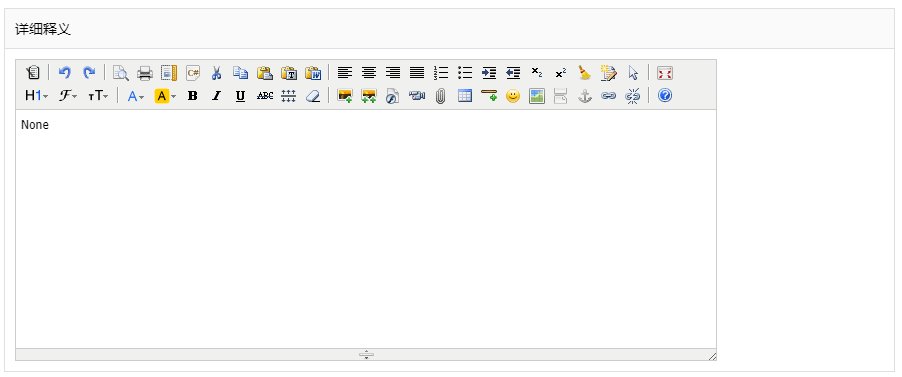Increase indent
The width and height of the screenshot is (902, 377).
pyautogui.click(x=489, y=73)
